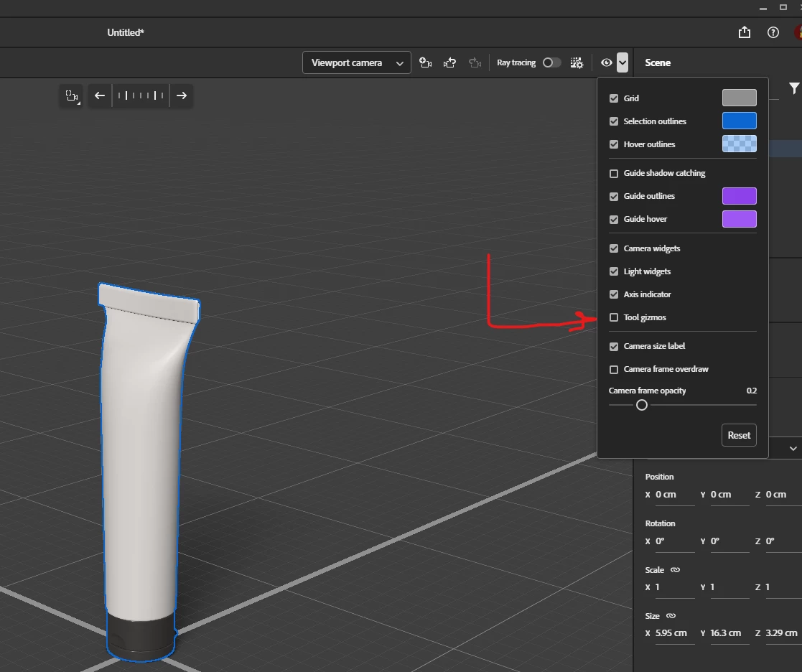Click the Rotation X input field
Screen dimensions: 802x672
[x=674, y=541]
